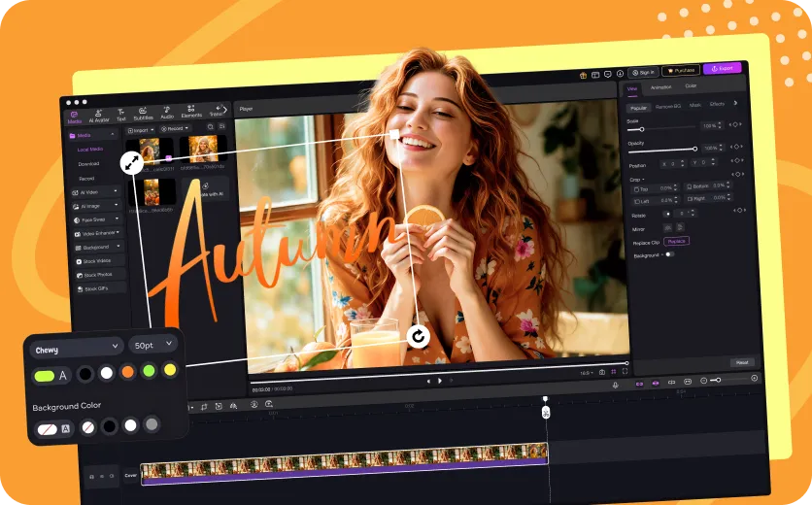Open the 50pt font size dropdown
This screenshot has height=505, width=812.
[x=152, y=345]
